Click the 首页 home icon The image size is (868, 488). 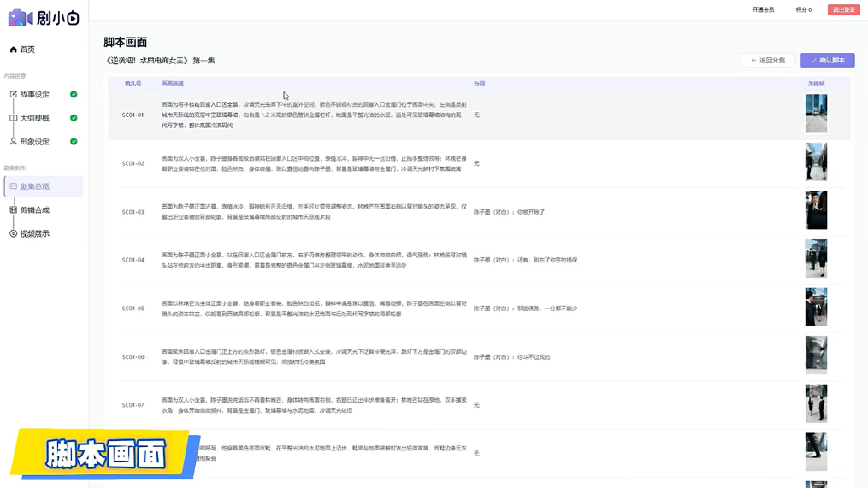[13, 50]
